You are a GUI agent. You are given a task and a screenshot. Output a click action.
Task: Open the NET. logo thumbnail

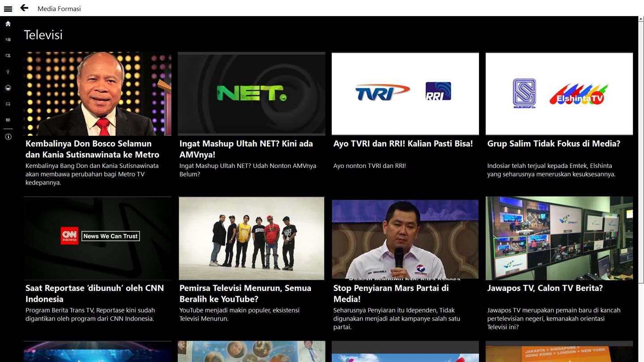pos(251,94)
